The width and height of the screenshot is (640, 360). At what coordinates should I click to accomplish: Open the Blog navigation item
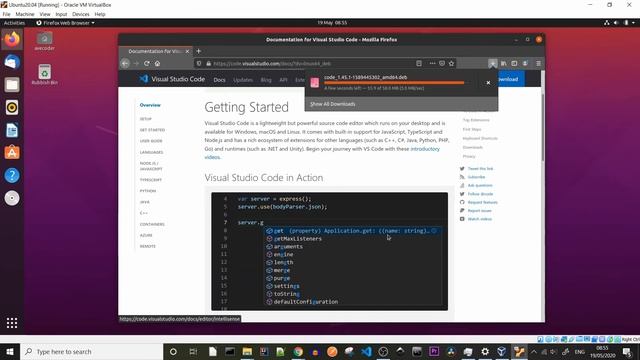266,80
